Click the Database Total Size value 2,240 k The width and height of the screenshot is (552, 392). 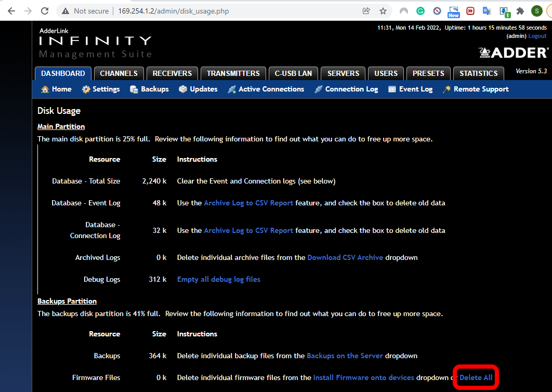154,181
